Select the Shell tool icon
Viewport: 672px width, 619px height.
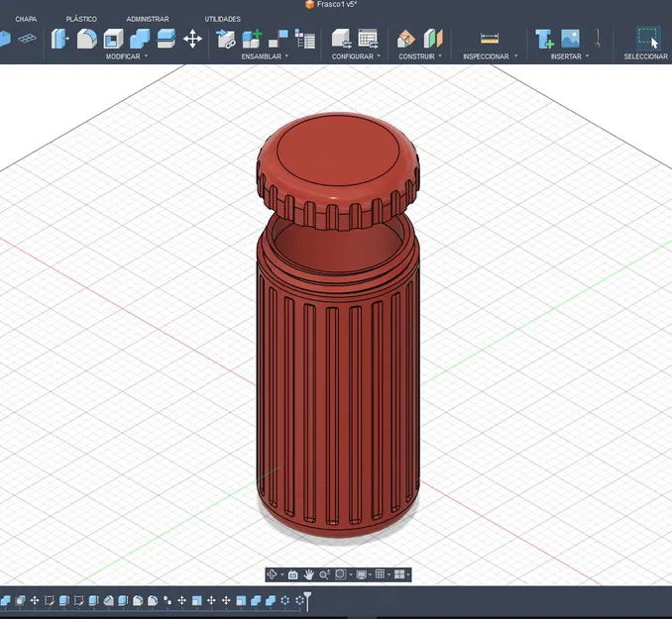tap(113, 39)
